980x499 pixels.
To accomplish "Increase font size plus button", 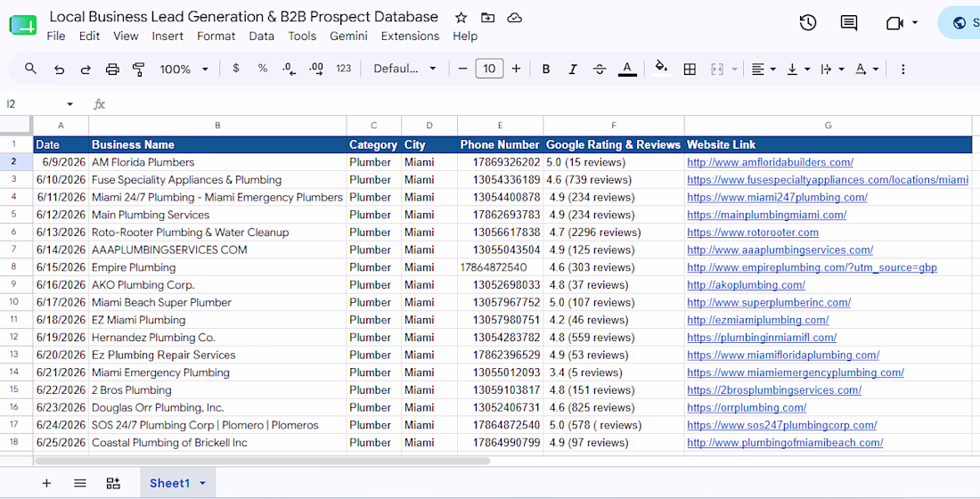I will pyautogui.click(x=516, y=69).
